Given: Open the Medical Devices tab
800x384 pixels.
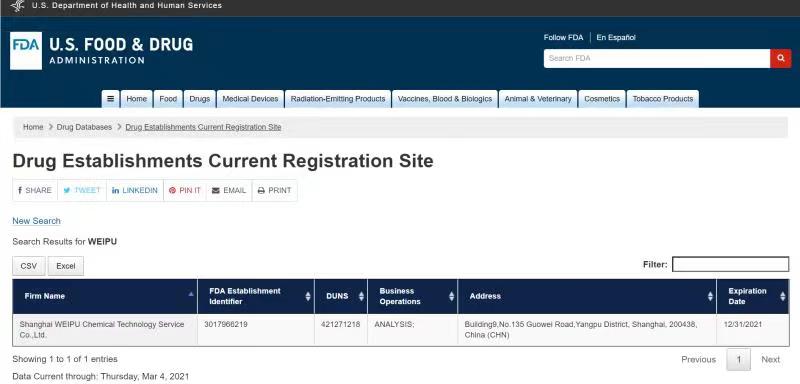Looking at the screenshot, I should (250, 99).
